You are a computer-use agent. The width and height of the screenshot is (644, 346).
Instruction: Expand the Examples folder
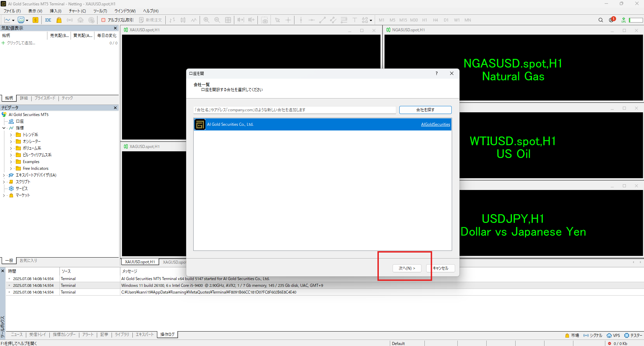[11, 162]
